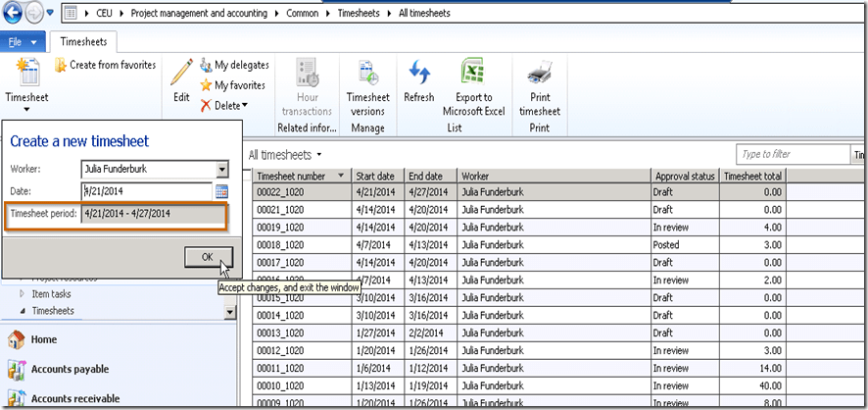This screenshot has width=868, height=410.
Task: Open the calendar picker beside Date field
Action: click(x=221, y=191)
